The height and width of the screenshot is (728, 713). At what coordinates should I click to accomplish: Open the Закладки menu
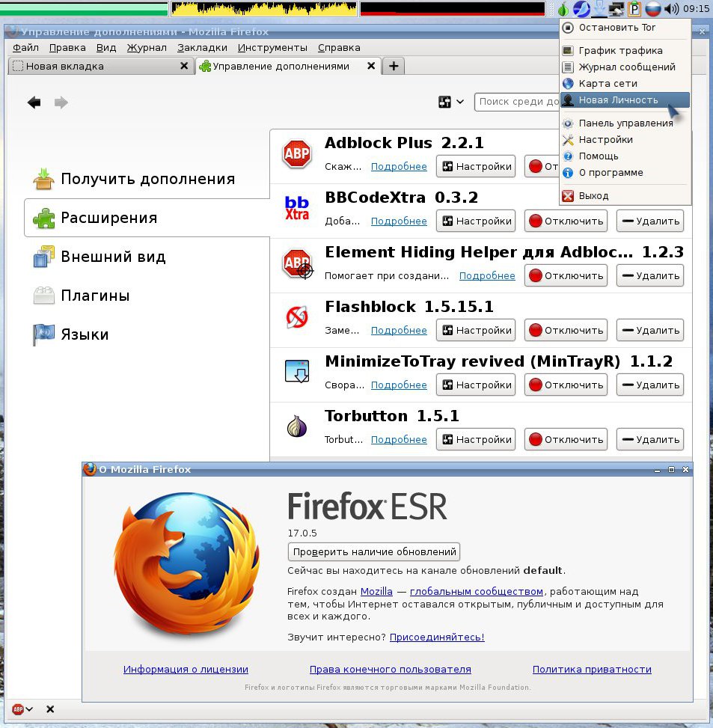(x=203, y=47)
